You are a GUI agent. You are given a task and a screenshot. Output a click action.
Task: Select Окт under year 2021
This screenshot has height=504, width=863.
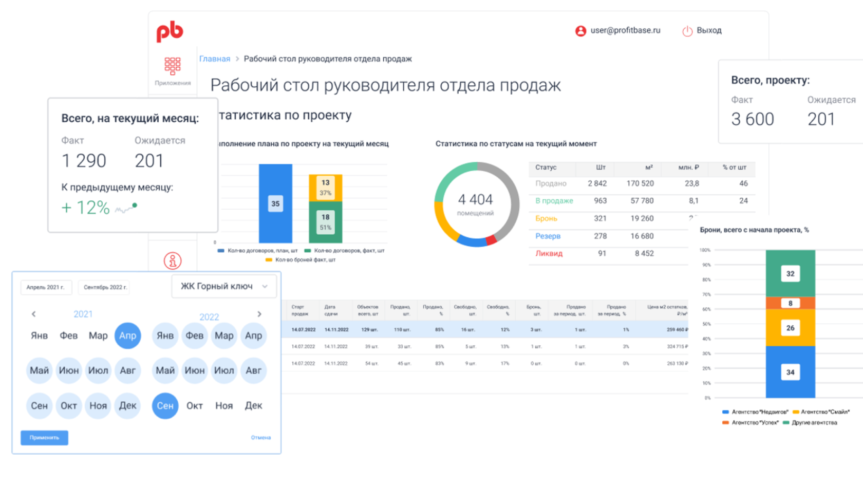pos(69,405)
